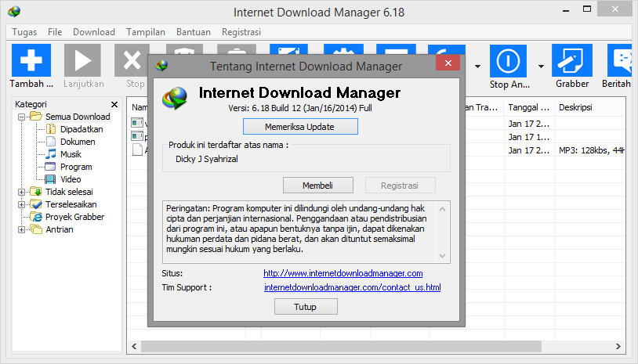Screen dimensions: 638x364
Task: Click the Video film strip icon
Action: 50,179
